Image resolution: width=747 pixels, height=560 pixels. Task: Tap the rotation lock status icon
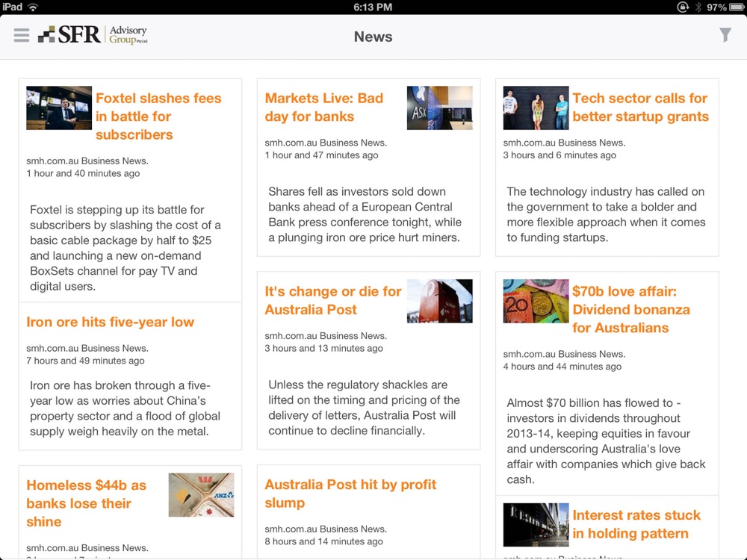(x=682, y=7)
